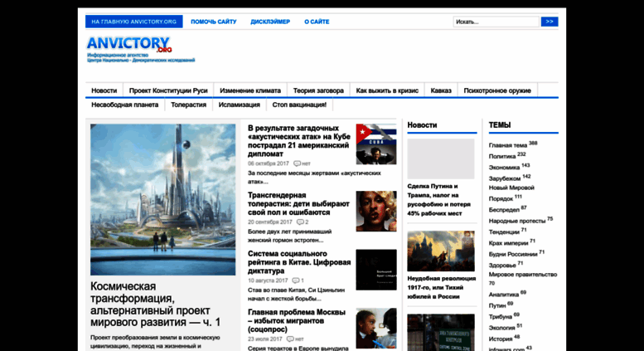The image size is (644, 351).
Task: Select Как выжить в кризис tab
Action: pos(387,90)
